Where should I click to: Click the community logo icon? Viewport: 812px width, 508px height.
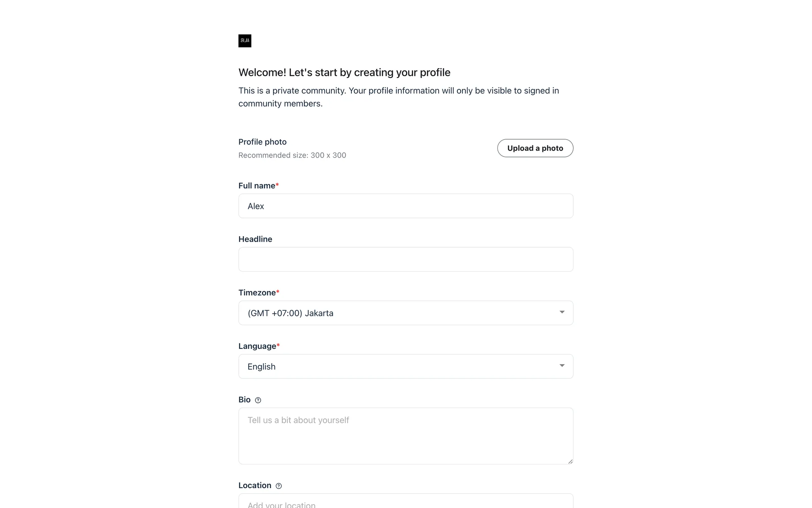click(245, 41)
